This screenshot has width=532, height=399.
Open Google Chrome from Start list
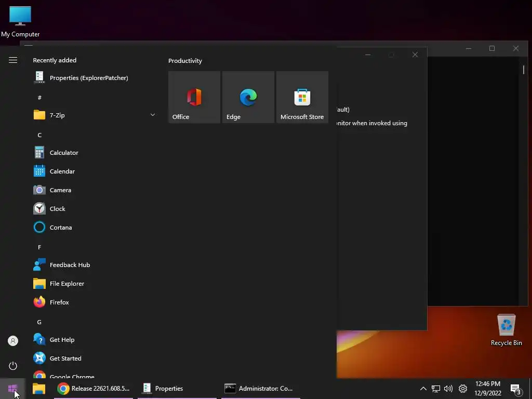point(94,374)
